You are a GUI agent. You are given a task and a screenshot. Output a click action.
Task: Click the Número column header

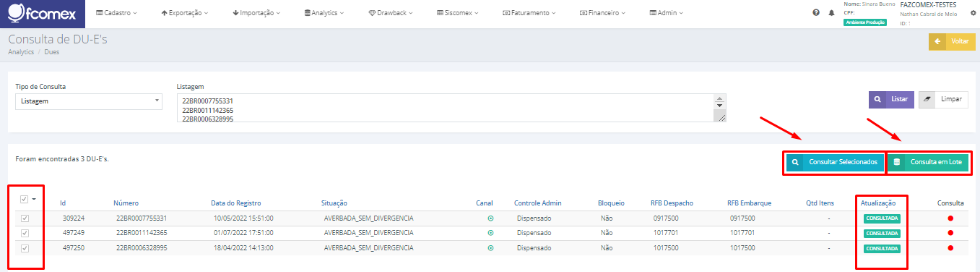click(126, 203)
